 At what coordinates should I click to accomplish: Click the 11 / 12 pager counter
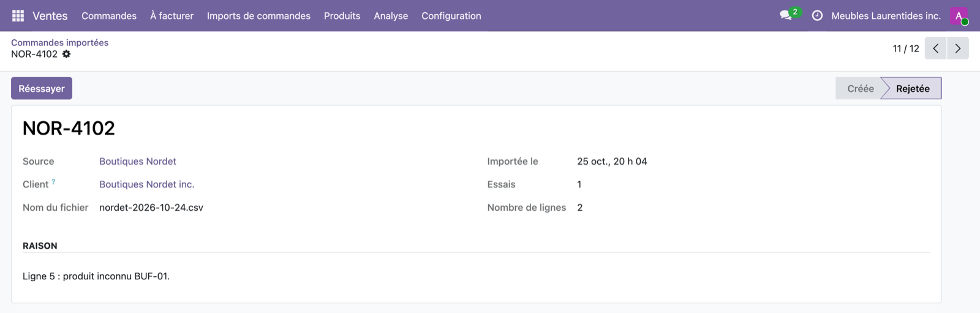click(x=906, y=48)
